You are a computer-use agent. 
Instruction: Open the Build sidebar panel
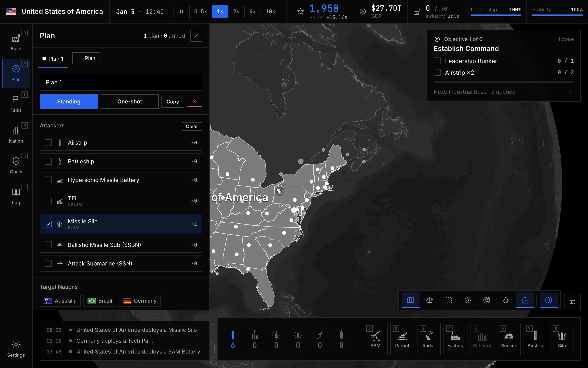click(x=16, y=42)
